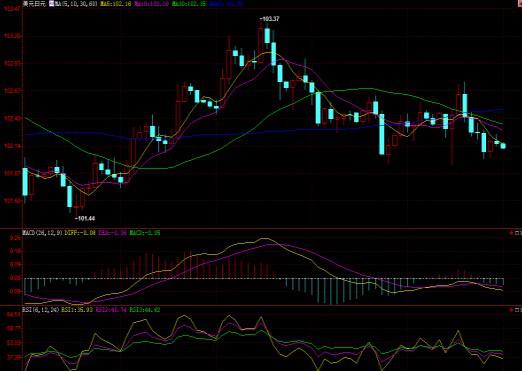Click the purple MA10 value label
The width and height of the screenshot is (522, 371).
pyautogui.click(x=152, y=4)
